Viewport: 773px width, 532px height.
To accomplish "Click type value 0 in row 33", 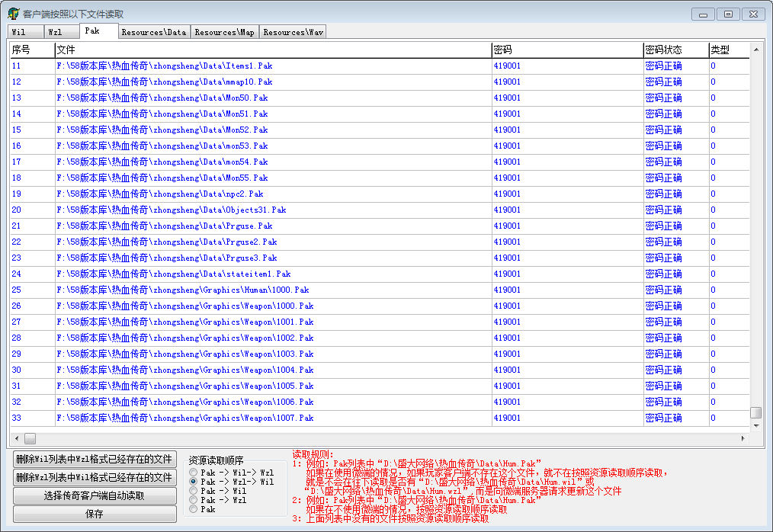I will (713, 418).
